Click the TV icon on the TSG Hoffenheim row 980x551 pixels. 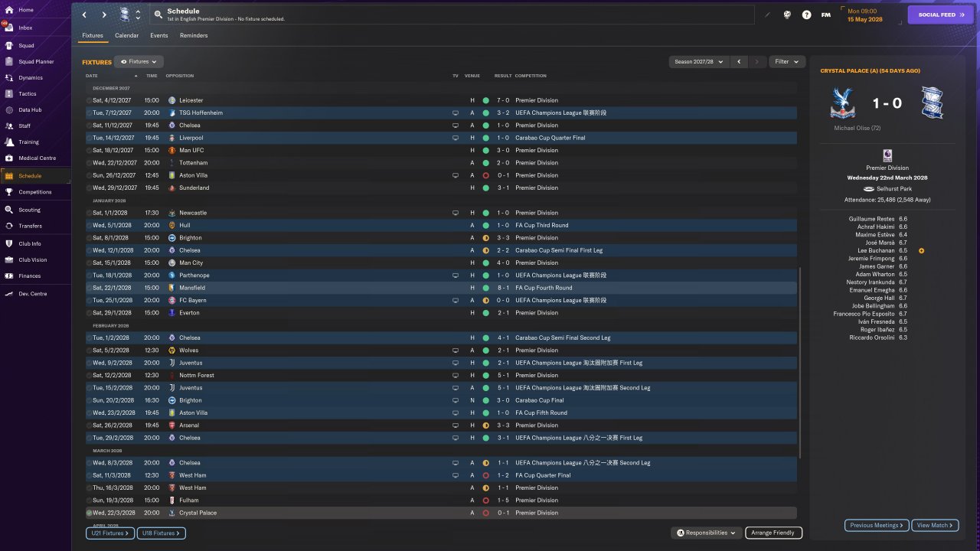tap(456, 112)
